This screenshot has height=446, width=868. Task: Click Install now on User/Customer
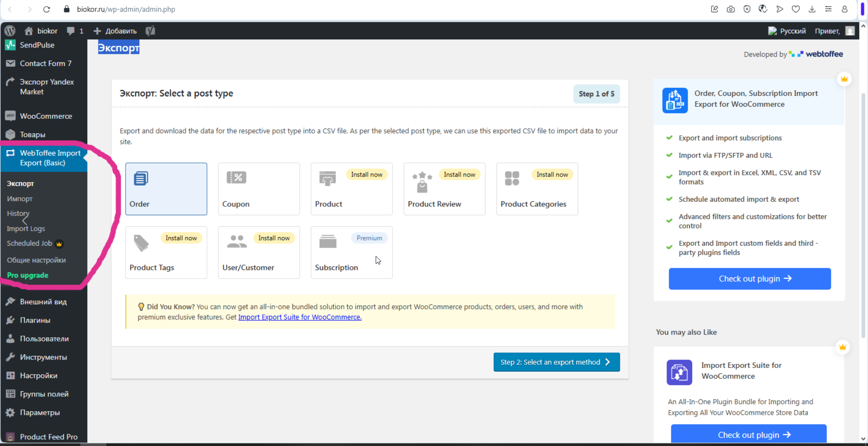point(274,238)
